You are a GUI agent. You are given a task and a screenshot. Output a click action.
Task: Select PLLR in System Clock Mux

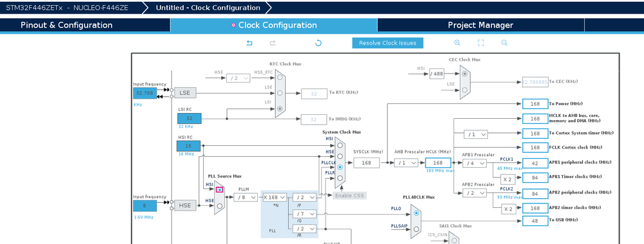[x=340, y=178]
